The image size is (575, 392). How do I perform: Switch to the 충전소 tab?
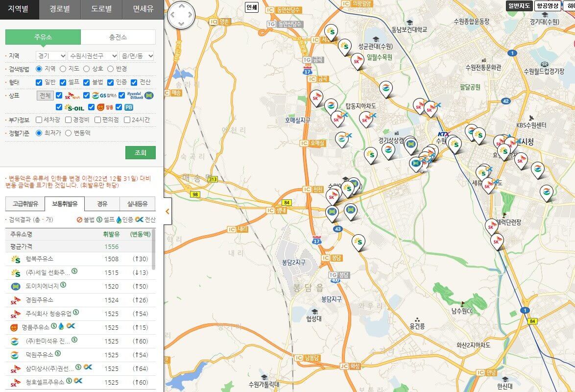click(118, 37)
